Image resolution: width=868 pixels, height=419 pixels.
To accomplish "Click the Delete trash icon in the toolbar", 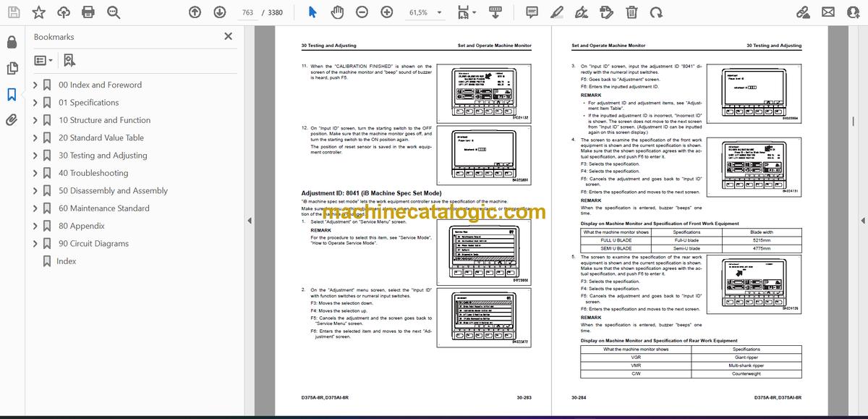I will [x=631, y=12].
